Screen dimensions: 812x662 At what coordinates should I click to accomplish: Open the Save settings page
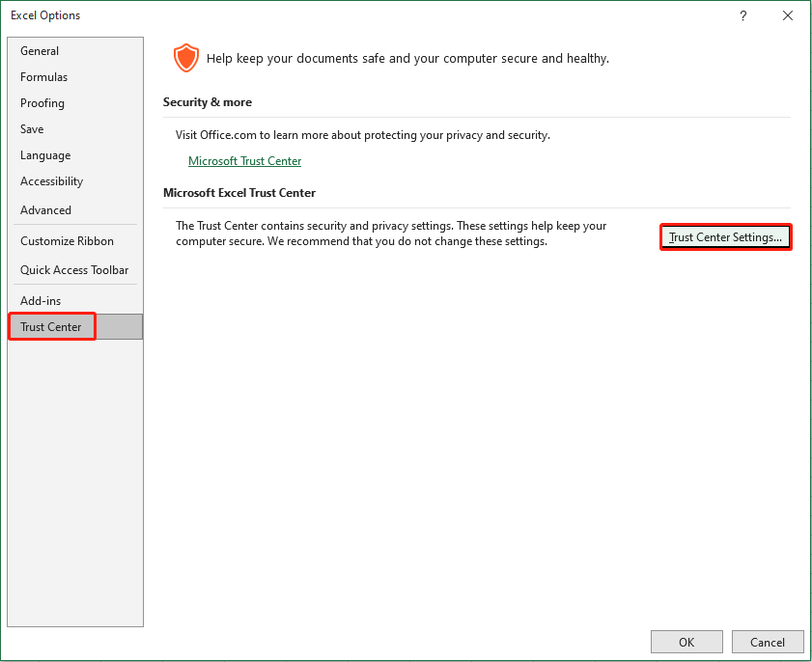click(x=32, y=128)
